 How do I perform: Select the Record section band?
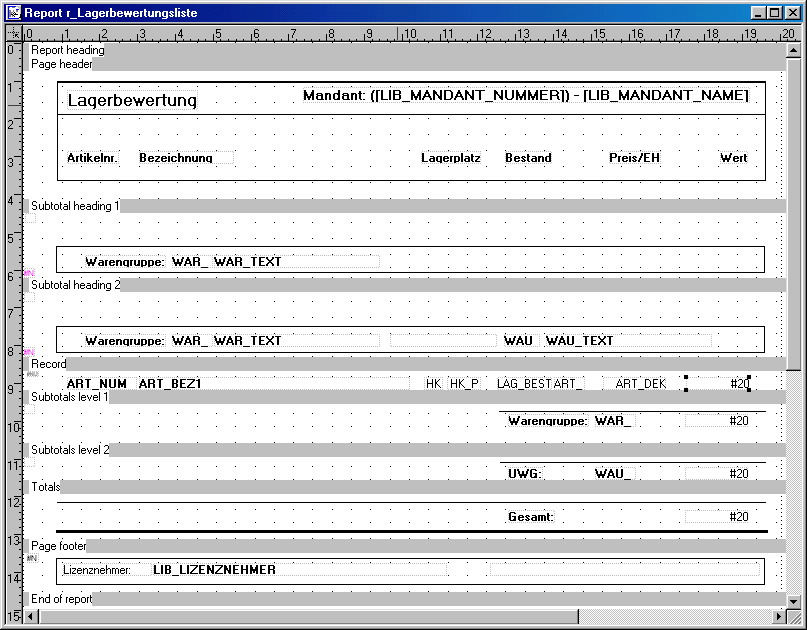pyautogui.click(x=49, y=364)
